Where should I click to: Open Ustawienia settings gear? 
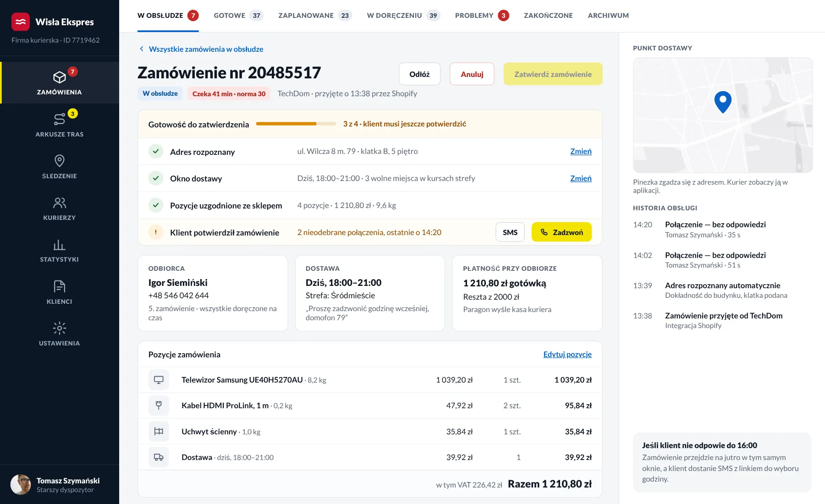(x=60, y=334)
